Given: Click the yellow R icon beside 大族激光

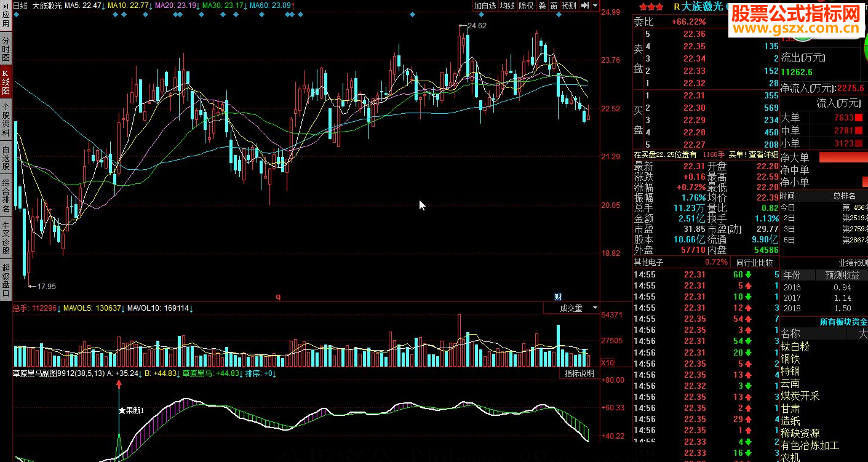Looking at the screenshot, I should (x=677, y=7).
